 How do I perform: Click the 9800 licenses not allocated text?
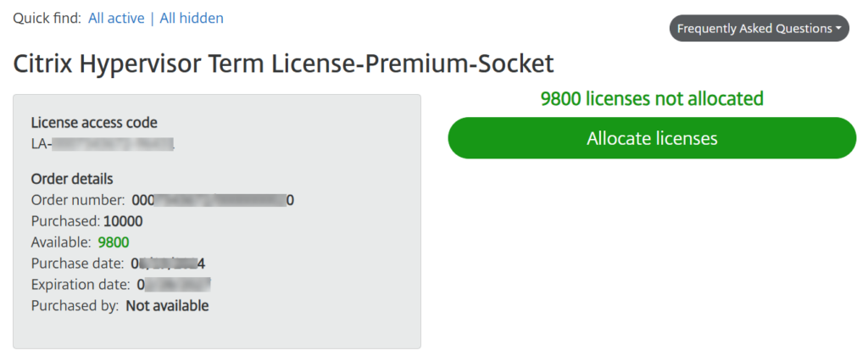coord(652,98)
